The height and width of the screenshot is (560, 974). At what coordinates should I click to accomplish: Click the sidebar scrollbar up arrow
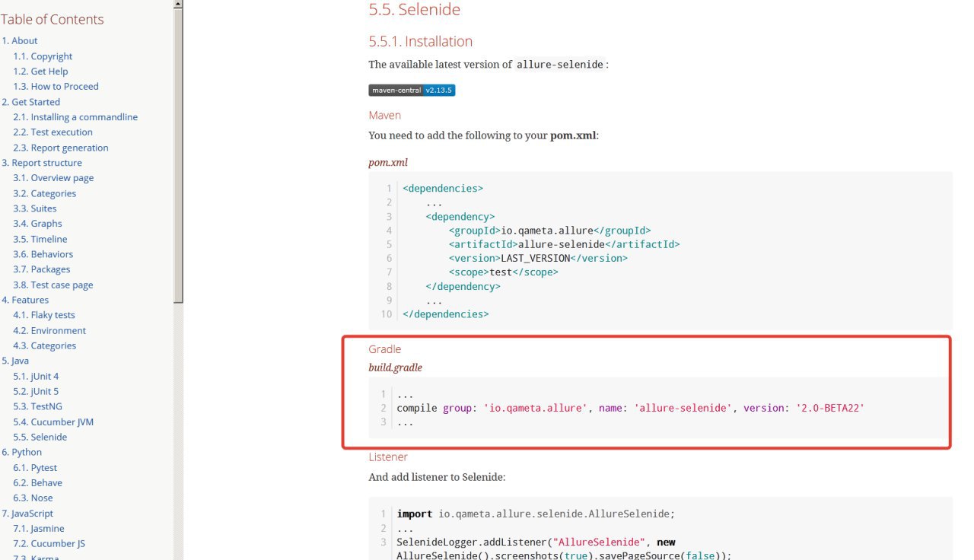[178, 4]
